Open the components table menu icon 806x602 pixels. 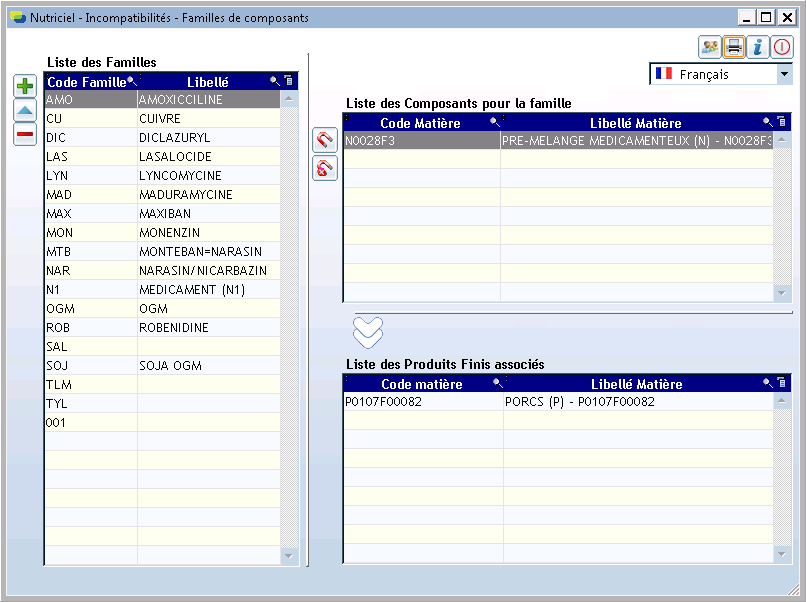781,122
